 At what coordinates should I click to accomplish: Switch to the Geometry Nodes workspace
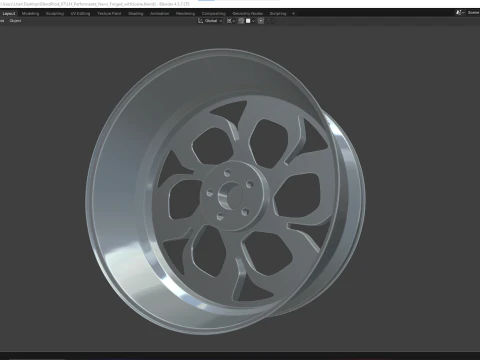[248, 14]
